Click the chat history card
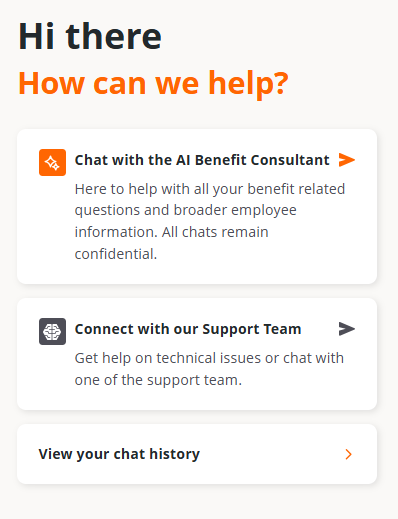This screenshot has width=398, height=519. click(197, 454)
